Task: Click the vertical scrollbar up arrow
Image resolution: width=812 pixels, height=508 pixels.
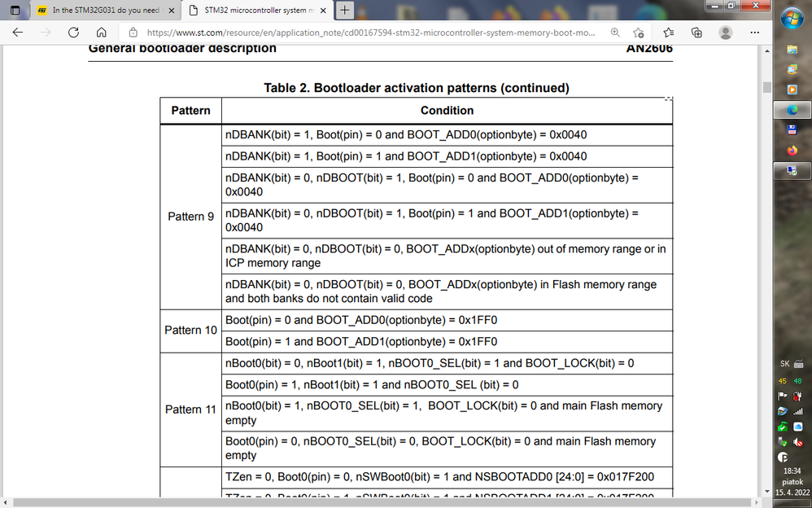Action: point(767,50)
